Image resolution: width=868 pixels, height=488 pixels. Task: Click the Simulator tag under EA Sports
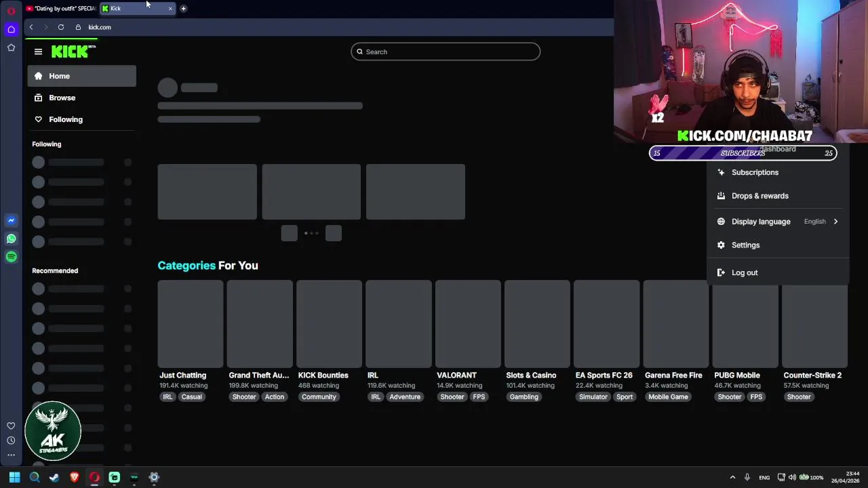593,397
